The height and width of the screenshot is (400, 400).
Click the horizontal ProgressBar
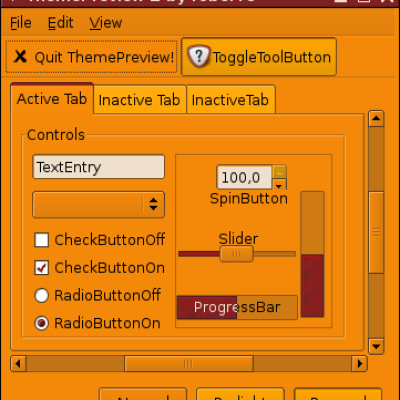pos(237,307)
